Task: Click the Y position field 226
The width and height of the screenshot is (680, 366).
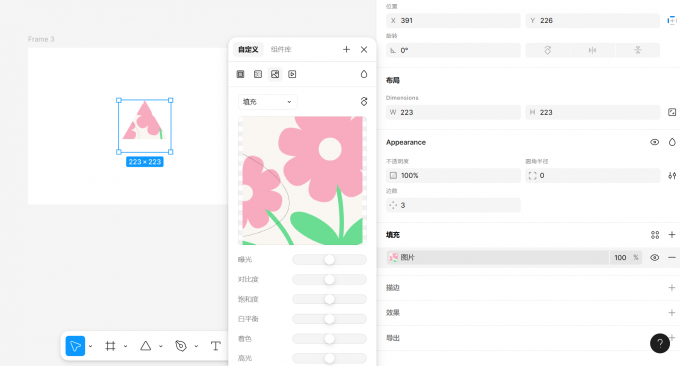Action: point(592,20)
